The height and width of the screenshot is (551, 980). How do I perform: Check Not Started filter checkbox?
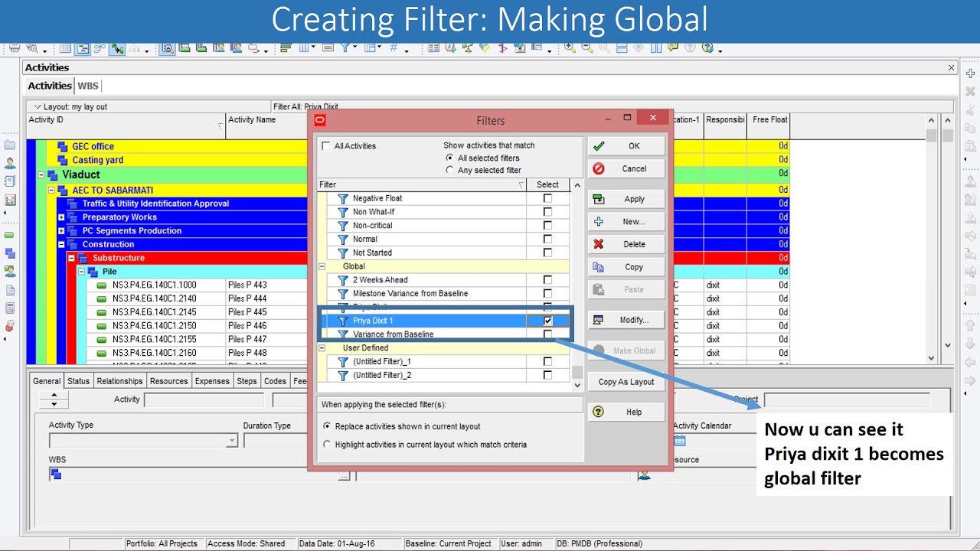tap(547, 253)
